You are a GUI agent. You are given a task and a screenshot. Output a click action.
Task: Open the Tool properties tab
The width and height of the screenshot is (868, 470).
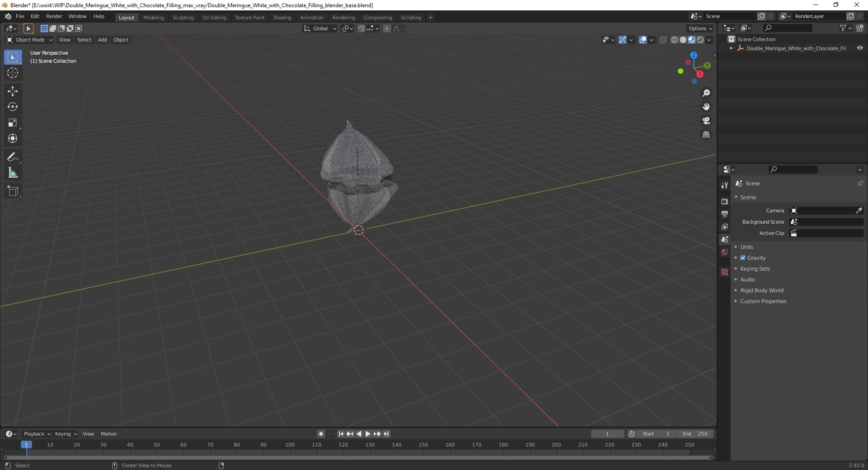(725, 185)
